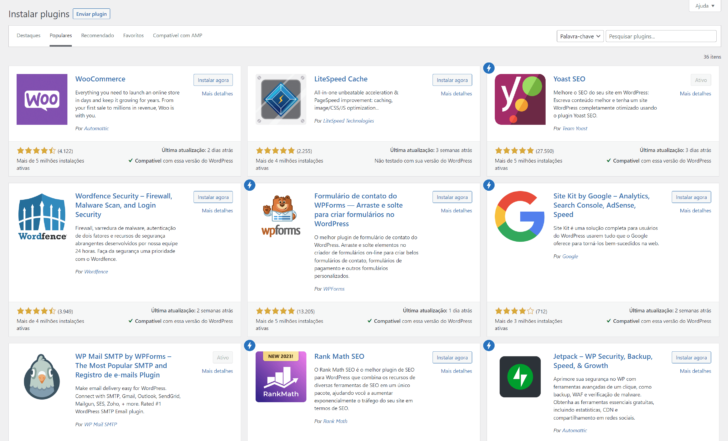This screenshot has height=441, width=728.
Task: Open Mais detalhes for LiteSpeed Cache
Action: pos(456,93)
